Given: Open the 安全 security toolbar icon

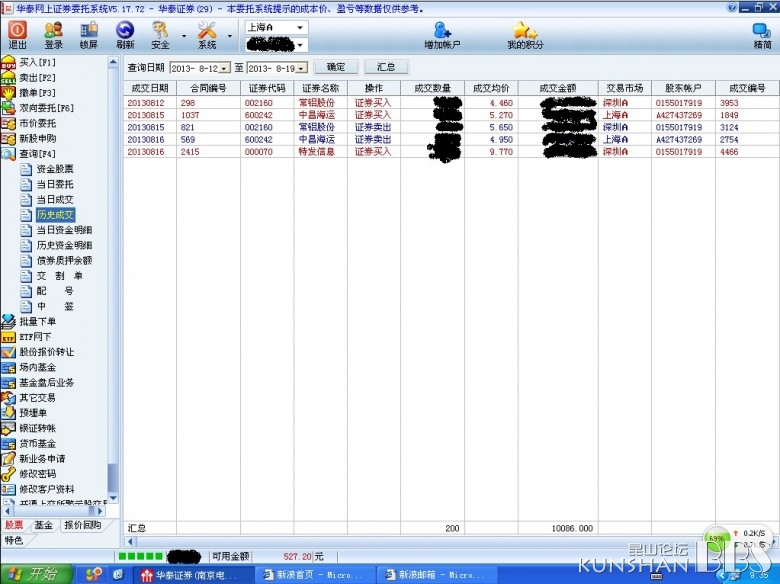Looking at the screenshot, I should (x=160, y=35).
